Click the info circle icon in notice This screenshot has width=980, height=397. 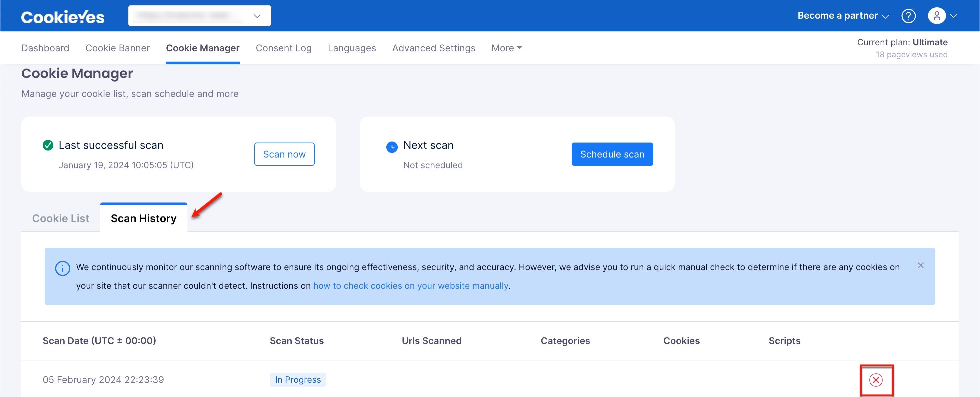click(x=63, y=268)
